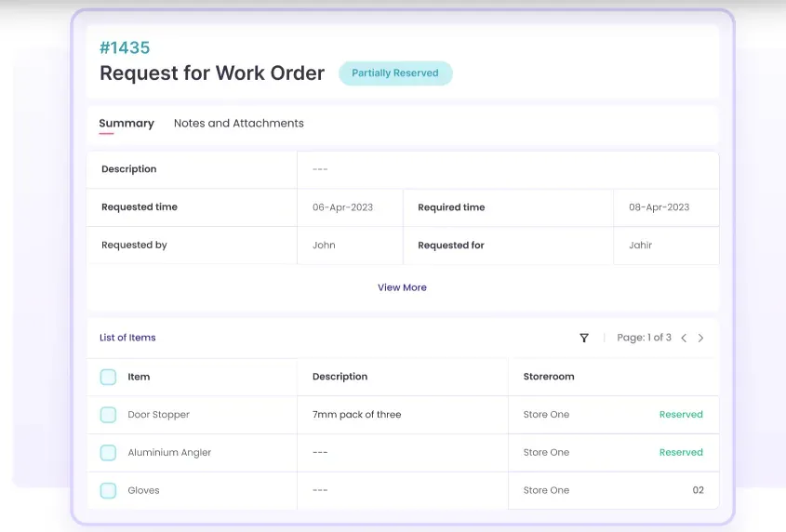The height and width of the screenshot is (532, 786).
Task: Check the Door Stopper row checkbox
Action: point(108,415)
